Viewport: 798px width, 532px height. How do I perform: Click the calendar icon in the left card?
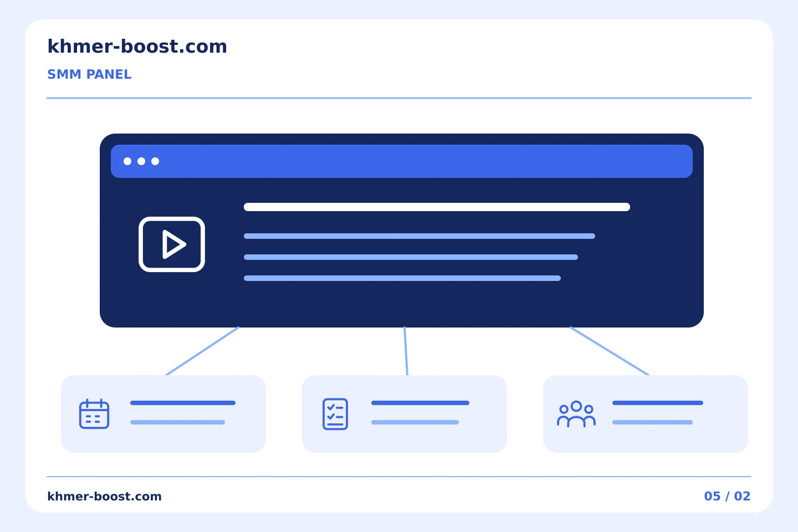pyautogui.click(x=94, y=414)
